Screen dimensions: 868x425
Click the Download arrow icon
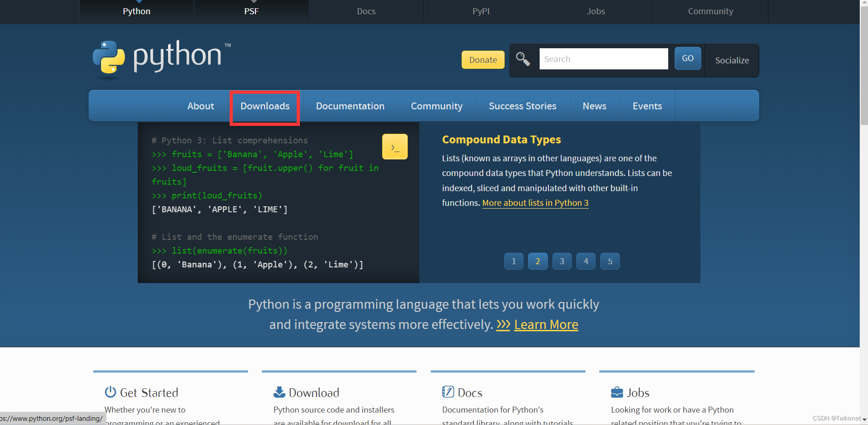click(279, 392)
